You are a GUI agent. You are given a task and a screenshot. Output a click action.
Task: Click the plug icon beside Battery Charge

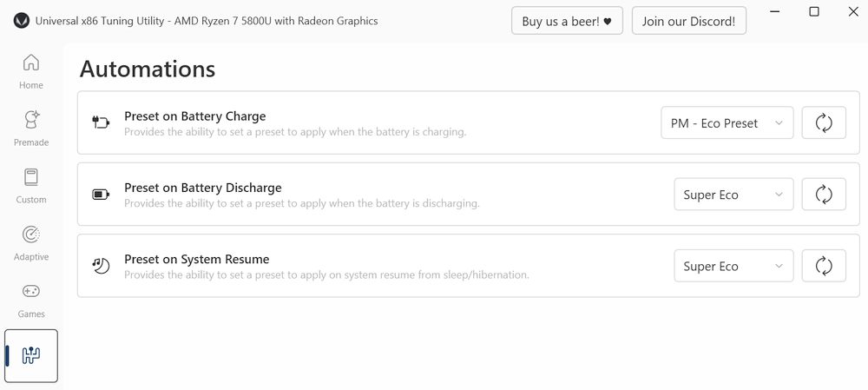pos(101,122)
